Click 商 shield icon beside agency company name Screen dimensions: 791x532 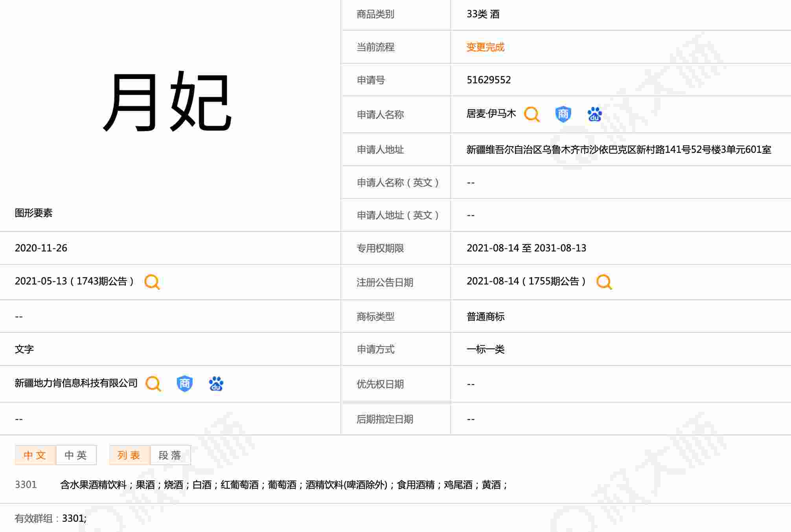coord(184,383)
